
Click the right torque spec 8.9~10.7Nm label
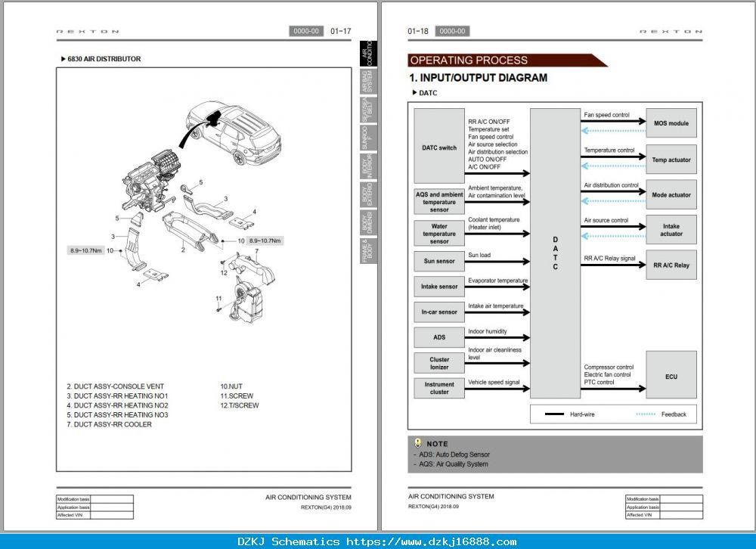point(265,240)
